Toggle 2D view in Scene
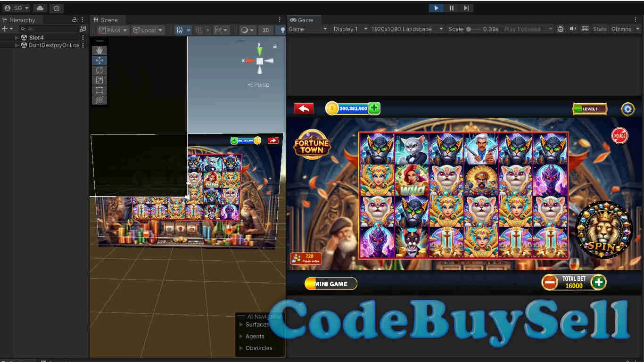The image size is (644, 362). (265, 30)
